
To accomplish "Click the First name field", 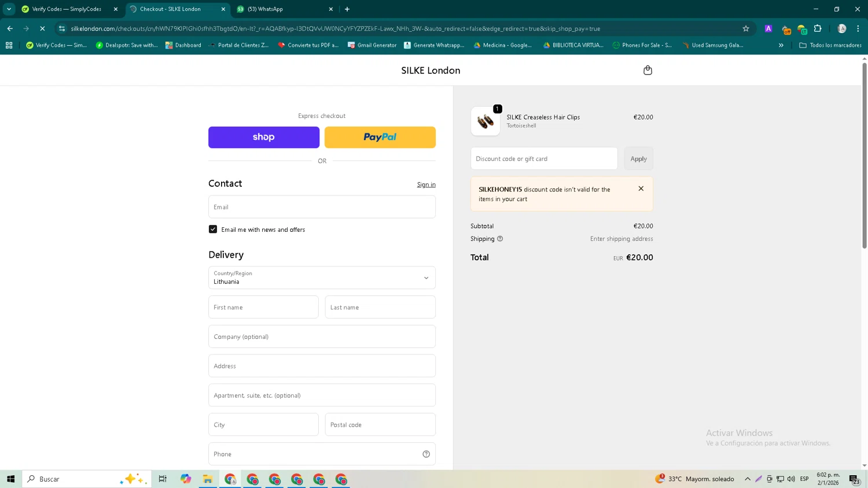I will click(x=263, y=307).
